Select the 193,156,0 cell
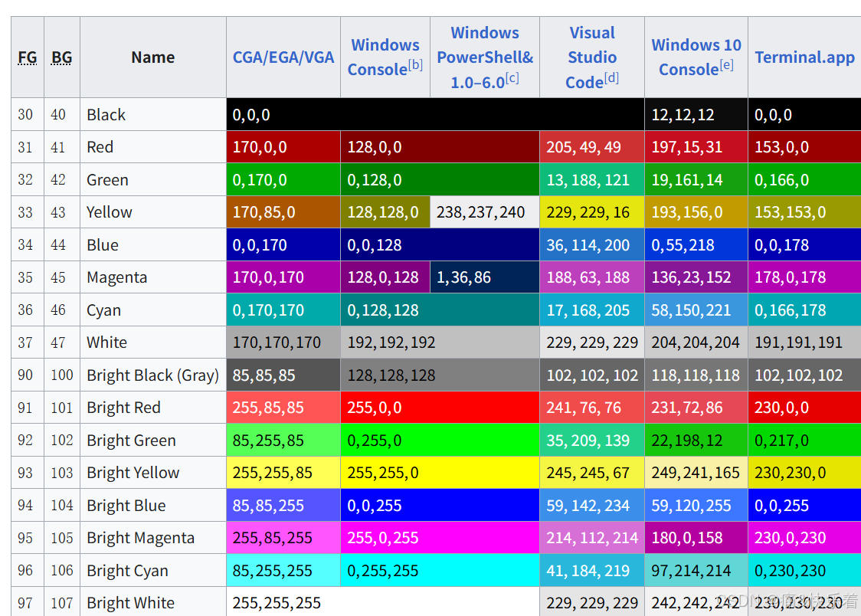 click(696, 212)
